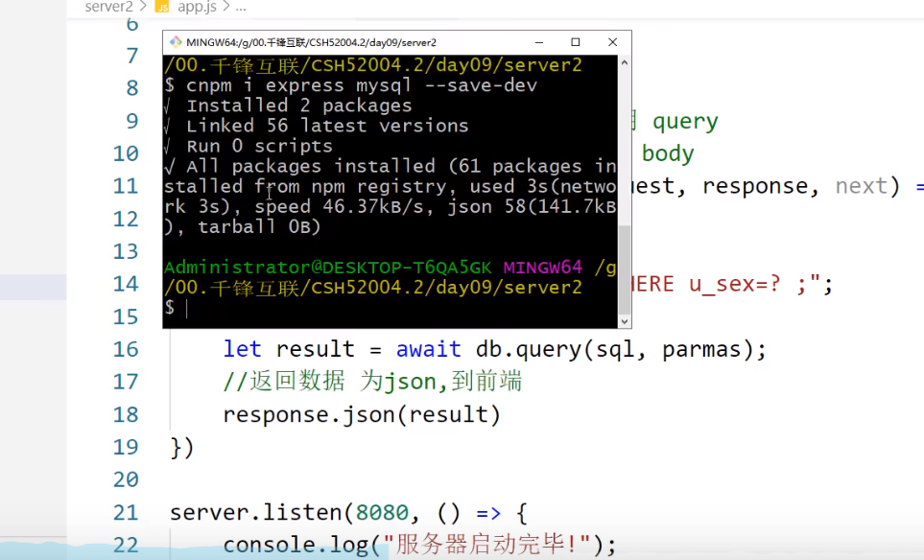Click the terminal prompt input line
Screen dimensions: 924x560
pos(391,308)
